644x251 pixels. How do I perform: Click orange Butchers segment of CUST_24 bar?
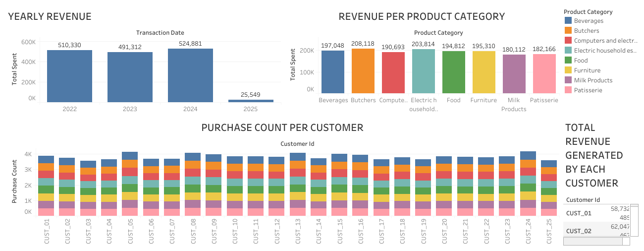528,163
